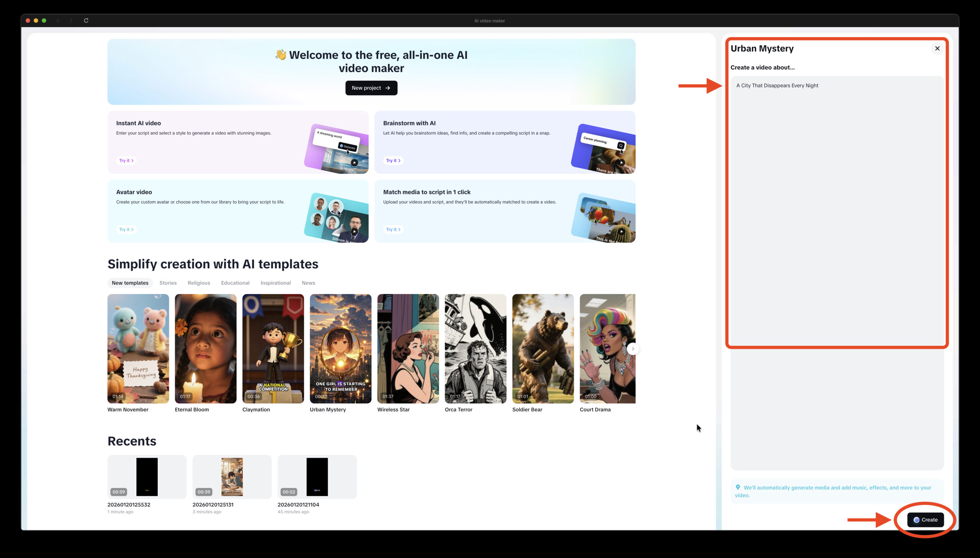Click the Create button

925,520
